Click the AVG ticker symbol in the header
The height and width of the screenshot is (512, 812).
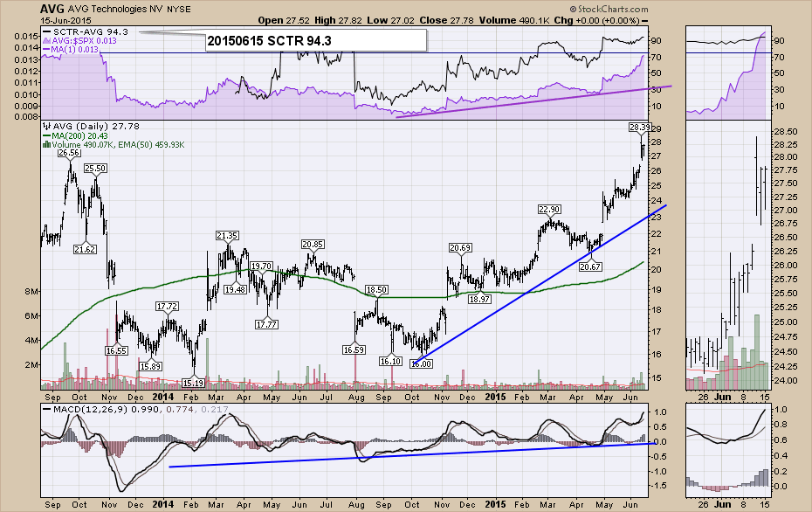pyautogui.click(x=52, y=9)
